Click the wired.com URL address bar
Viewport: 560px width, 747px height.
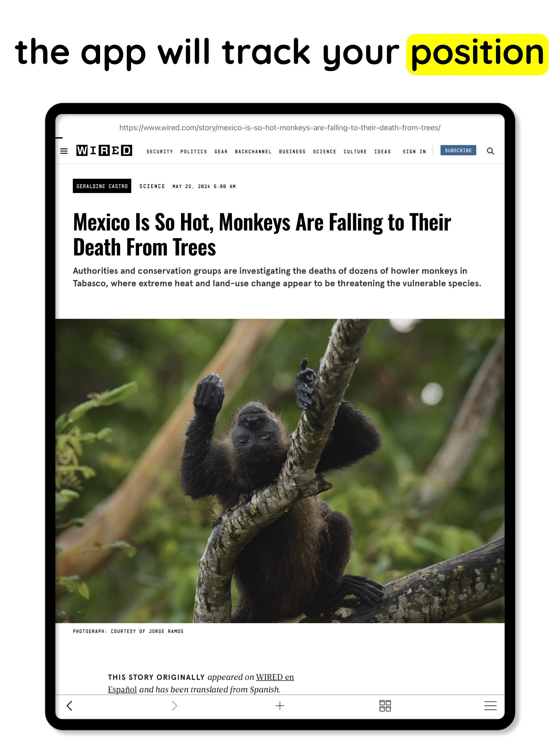pyautogui.click(x=280, y=128)
